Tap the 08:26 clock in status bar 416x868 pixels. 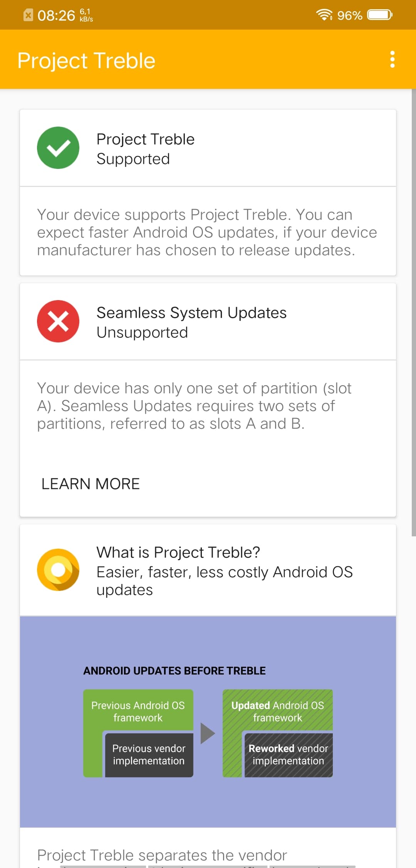[x=56, y=15]
